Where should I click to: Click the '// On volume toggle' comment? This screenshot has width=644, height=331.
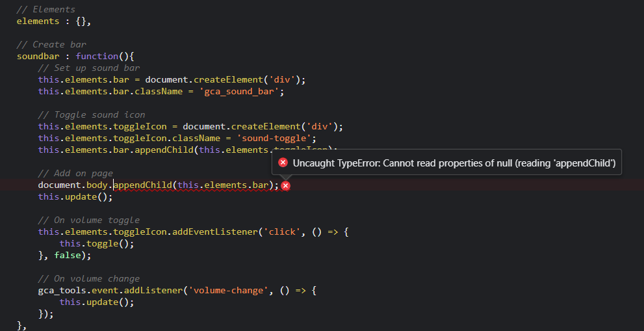pos(89,220)
